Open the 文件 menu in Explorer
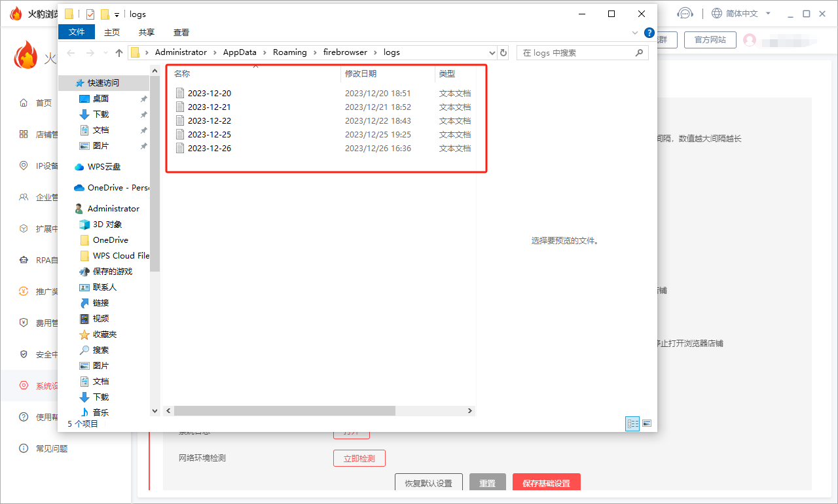The height and width of the screenshot is (504, 838). click(77, 31)
